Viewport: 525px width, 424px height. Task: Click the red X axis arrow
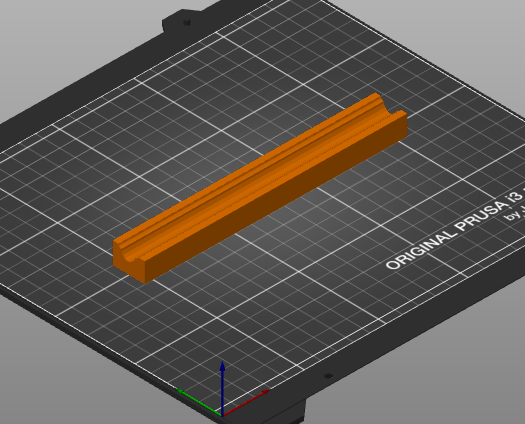pyautogui.click(x=246, y=403)
